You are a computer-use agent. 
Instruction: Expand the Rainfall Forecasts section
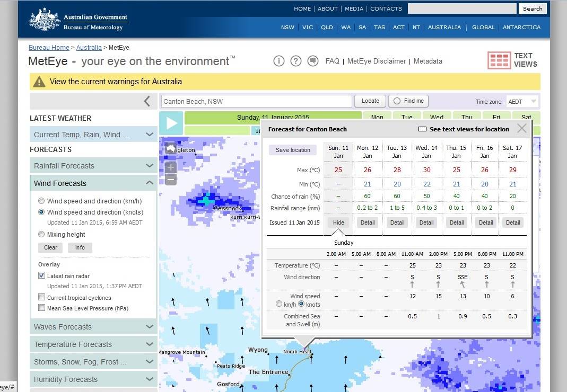point(93,166)
